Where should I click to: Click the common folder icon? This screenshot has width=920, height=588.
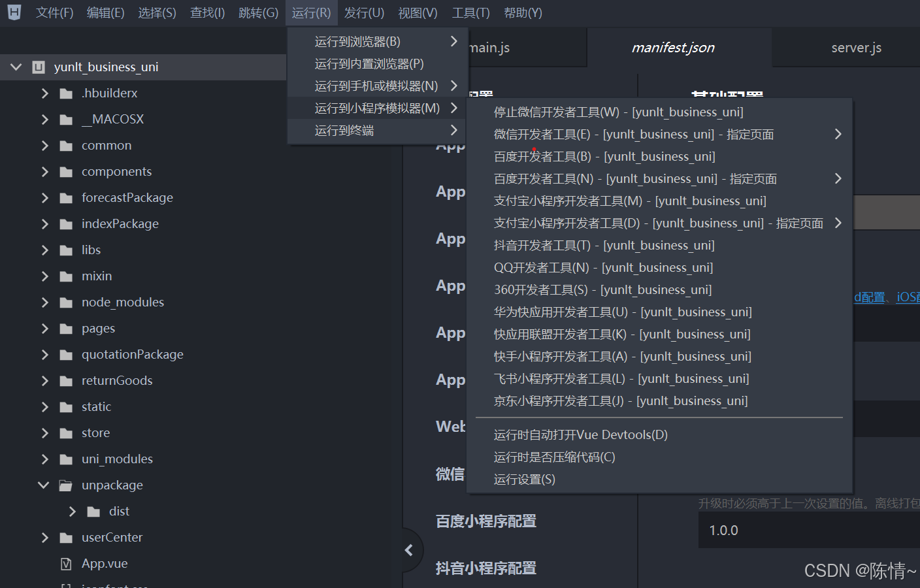(x=66, y=146)
